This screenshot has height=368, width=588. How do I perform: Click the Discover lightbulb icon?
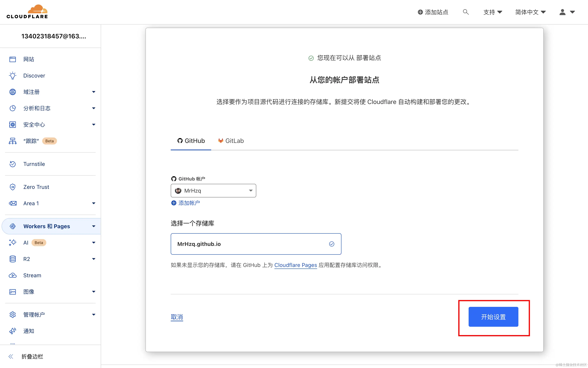coord(13,76)
